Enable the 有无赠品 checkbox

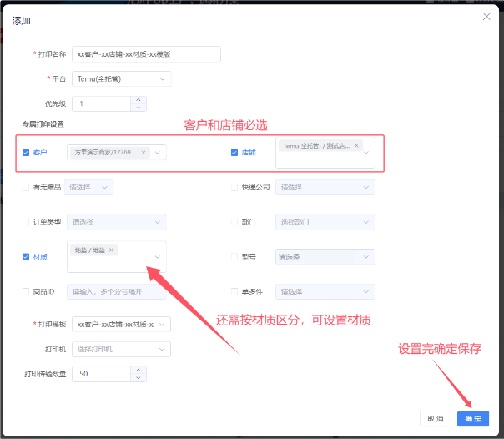click(x=26, y=187)
